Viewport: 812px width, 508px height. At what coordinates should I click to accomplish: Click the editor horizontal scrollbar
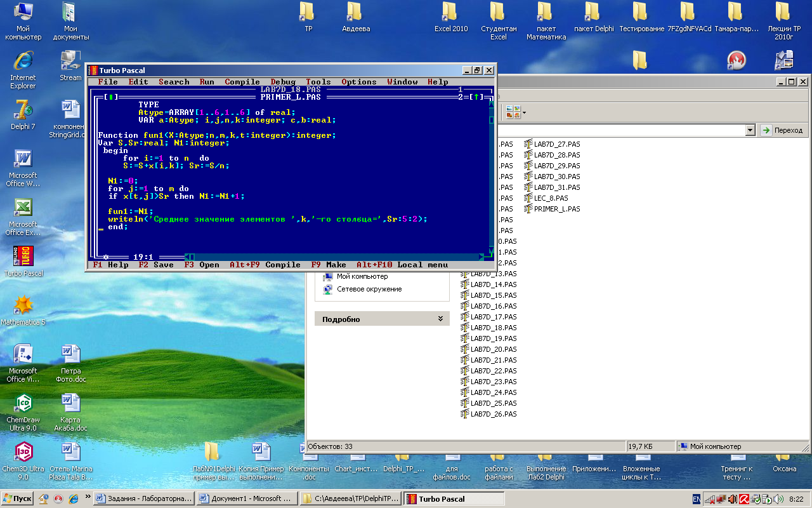click(334, 257)
